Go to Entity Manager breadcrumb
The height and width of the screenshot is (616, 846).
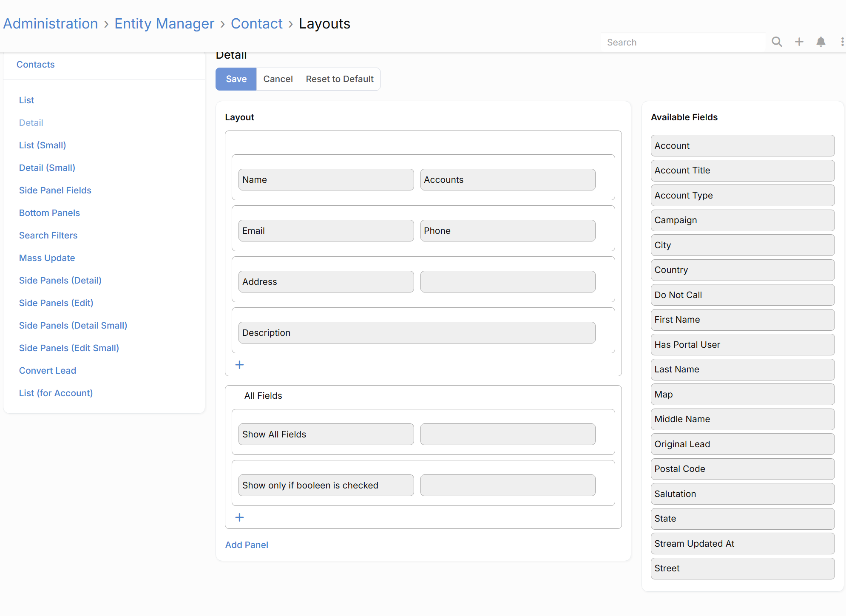point(164,24)
